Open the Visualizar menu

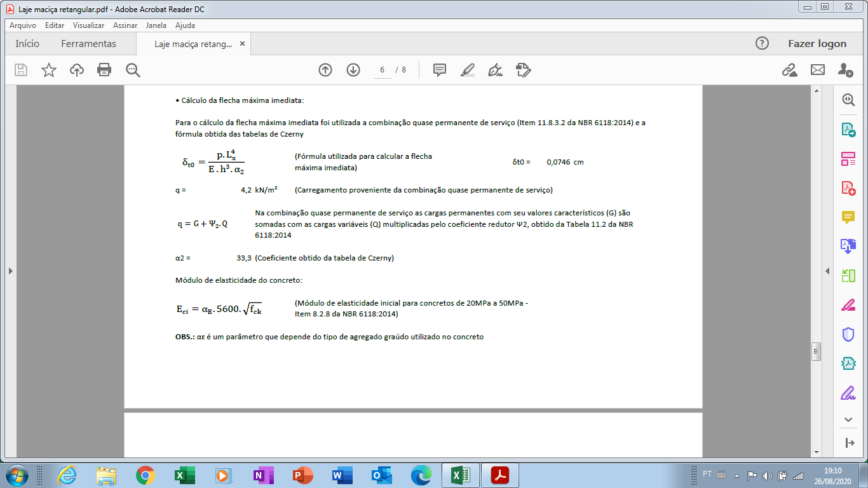coord(88,25)
